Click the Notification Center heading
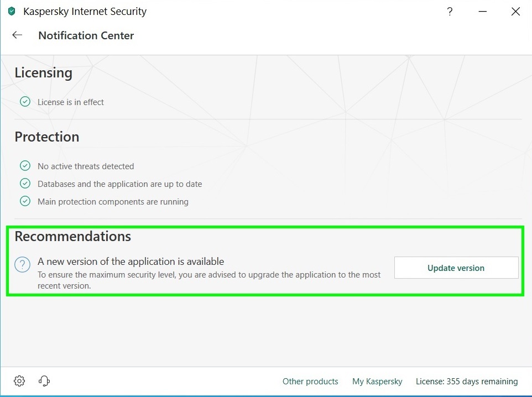This screenshot has width=532, height=397. [86, 35]
